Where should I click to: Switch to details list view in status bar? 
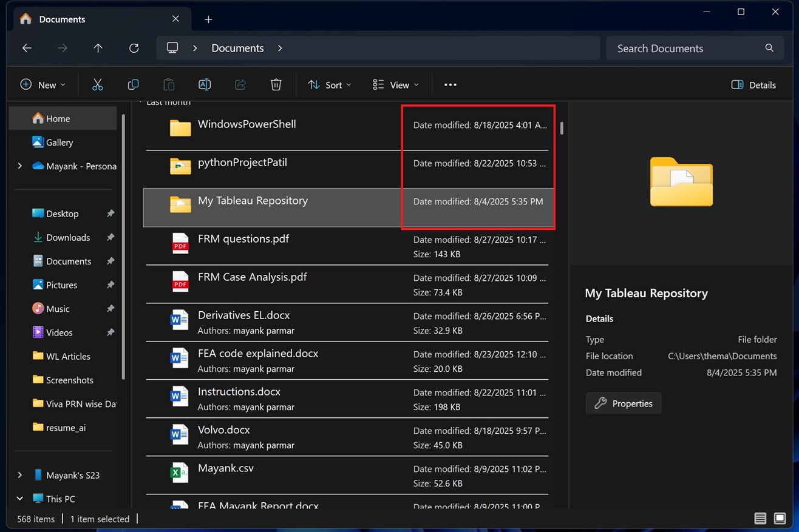pyautogui.click(x=760, y=519)
